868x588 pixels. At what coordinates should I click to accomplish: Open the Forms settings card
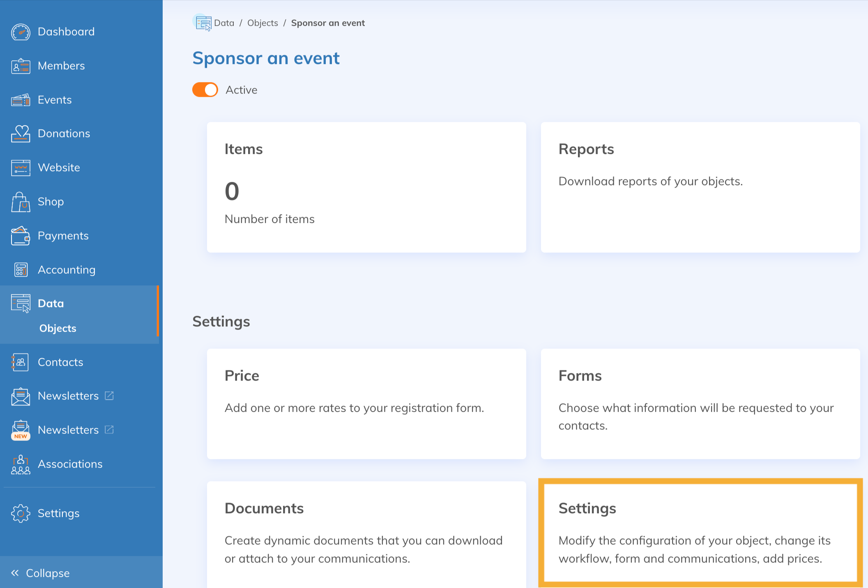700,404
